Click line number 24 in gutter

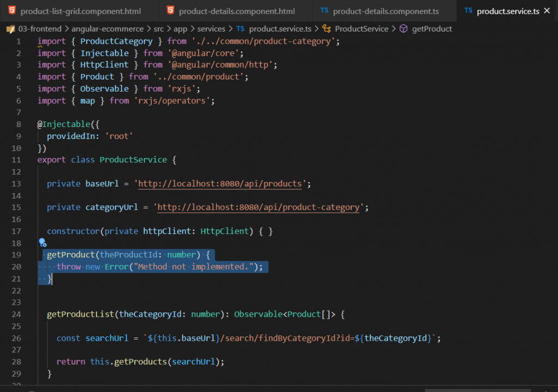pyautogui.click(x=16, y=315)
